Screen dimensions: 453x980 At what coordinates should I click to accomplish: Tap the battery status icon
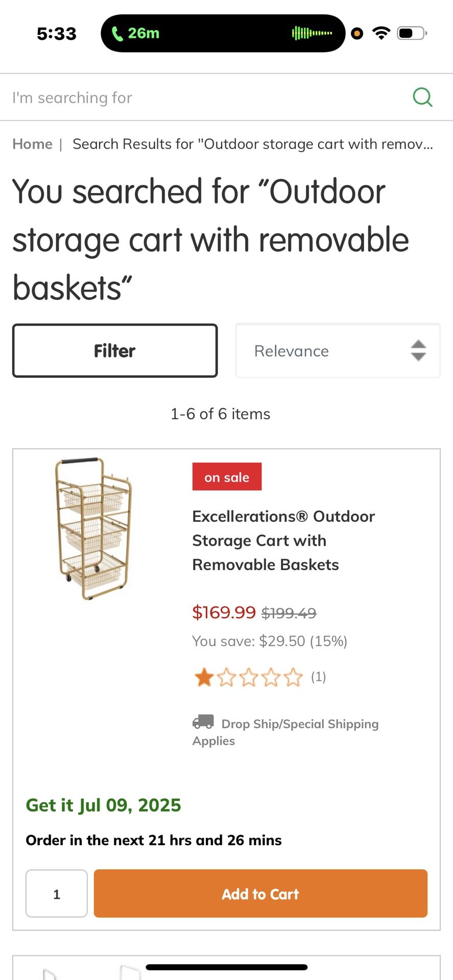click(x=412, y=34)
